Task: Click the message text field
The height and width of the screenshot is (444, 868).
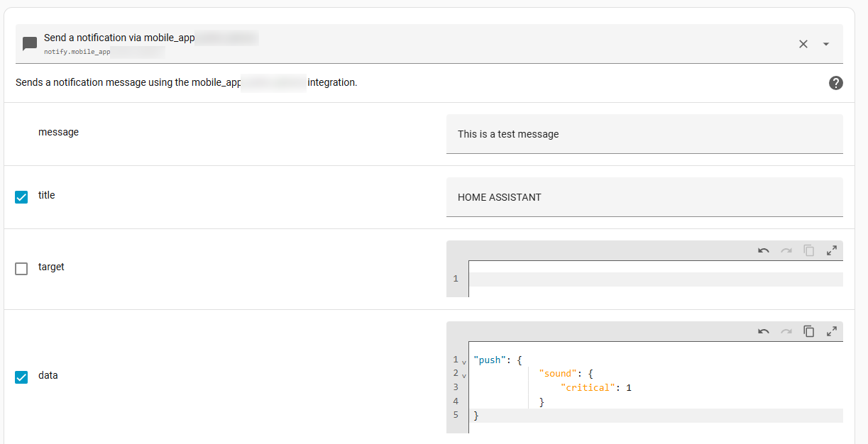Action: pos(644,134)
